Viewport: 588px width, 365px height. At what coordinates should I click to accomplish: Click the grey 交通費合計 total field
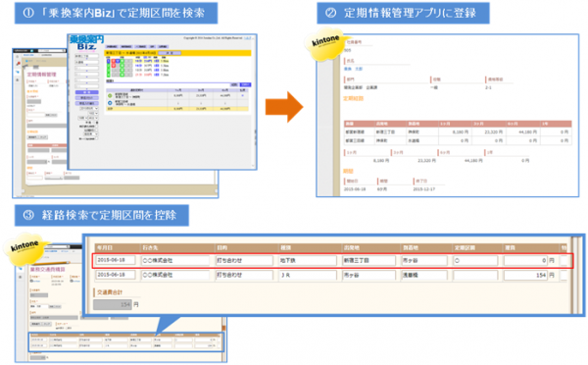(113, 304)
